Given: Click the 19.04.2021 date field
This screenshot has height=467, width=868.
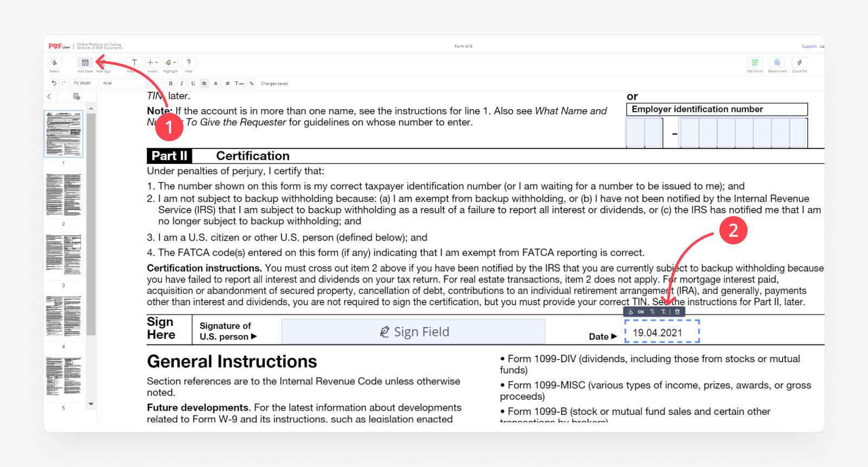Looking at the screenshot, I should pyautogui.click(x=662, y=332).
